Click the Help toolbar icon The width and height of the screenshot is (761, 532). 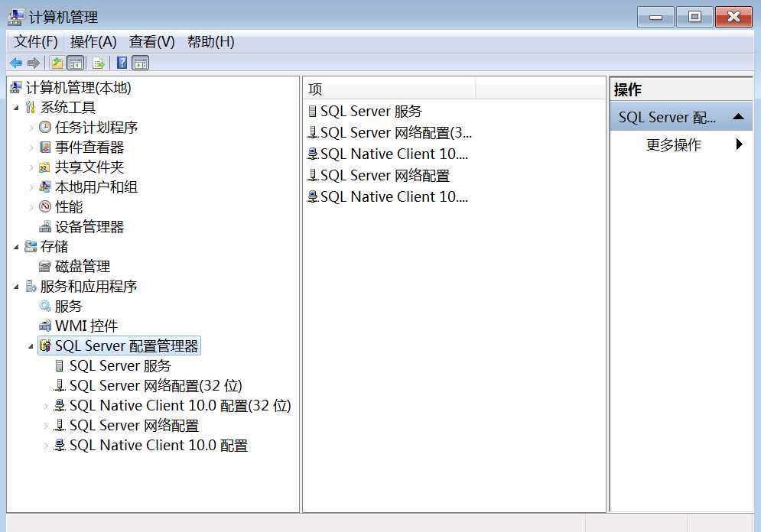pos(122,63)
